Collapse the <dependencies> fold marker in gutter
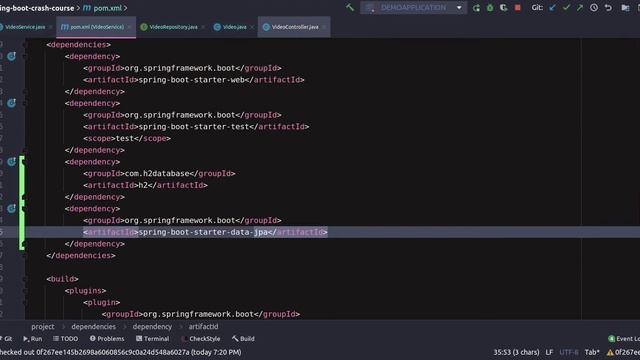This screenshot has height=360, width=640. [x=25, y=44]
